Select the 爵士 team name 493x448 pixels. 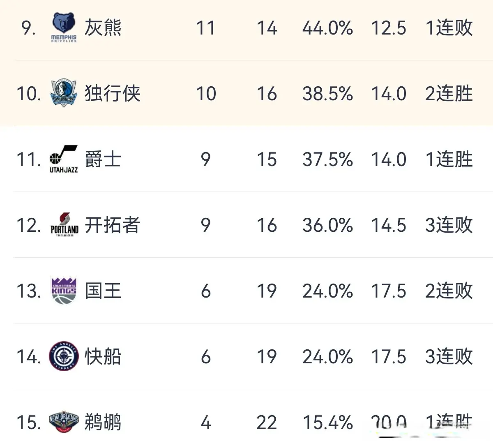pyautogui.click(x=103, y=159)
